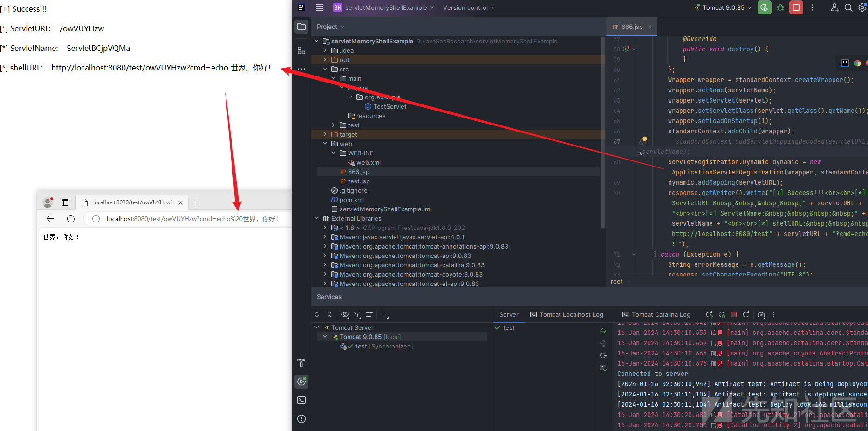Viewport: 868px width, 431px height.
Task: Open page in IntelliJ built-in preview icon
Action: (845, 63)
